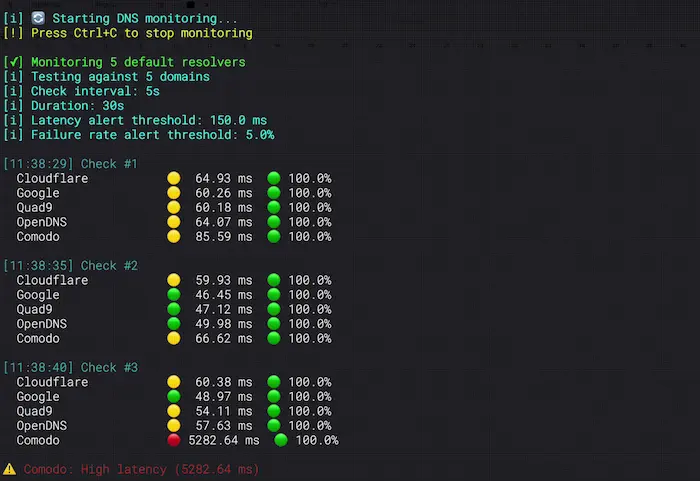Click yellow latency dot beside 66.62 ms
700x481 pixels.
[174, 338]
